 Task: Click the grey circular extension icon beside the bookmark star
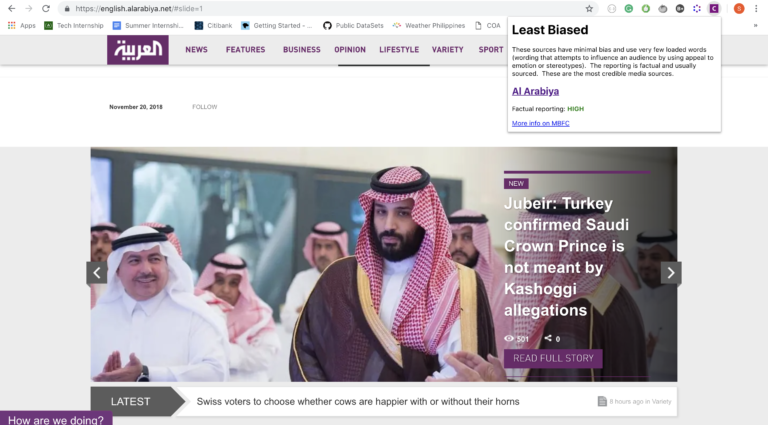(x=612, y=8)
